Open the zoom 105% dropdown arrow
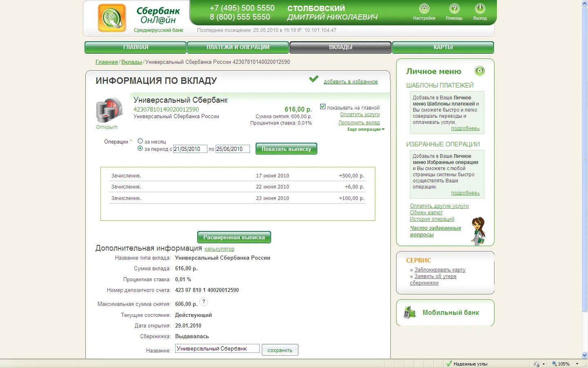This screenshot has height=368, width=588. tap(577, 364)
